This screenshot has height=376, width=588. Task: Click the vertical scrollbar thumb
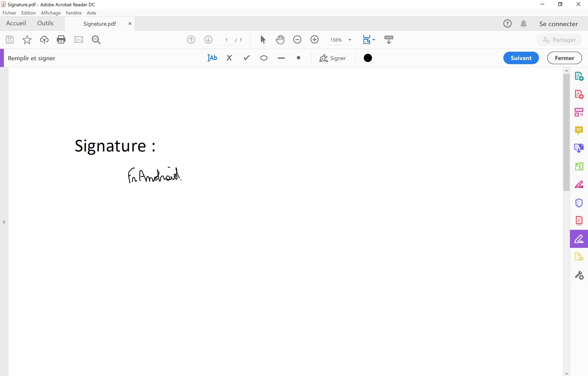[566, 132]
